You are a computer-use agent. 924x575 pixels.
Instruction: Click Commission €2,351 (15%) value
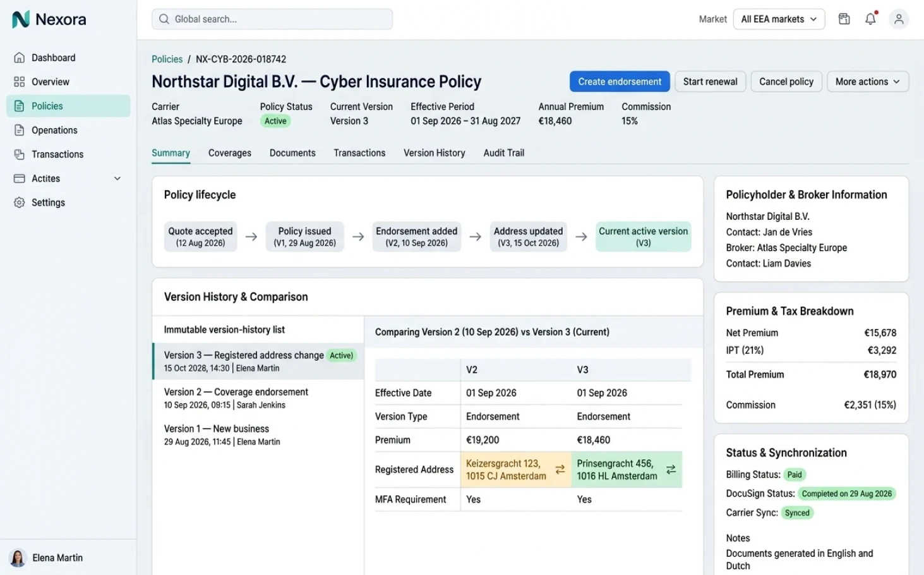(870, 405)
